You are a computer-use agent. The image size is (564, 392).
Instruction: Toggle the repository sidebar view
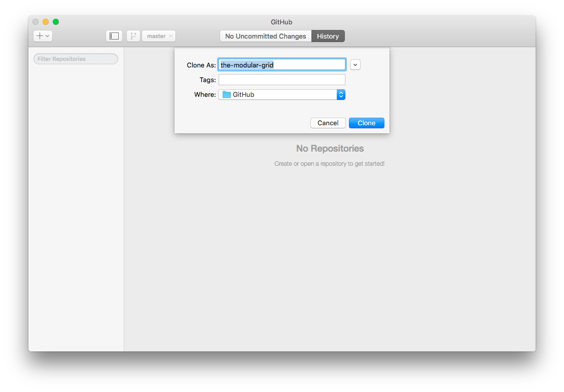tap(114, 36)
